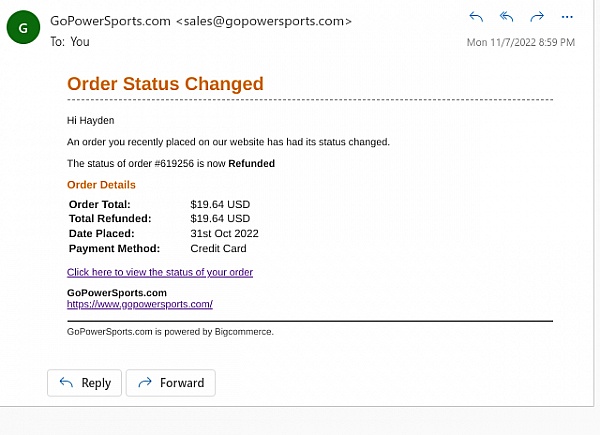Viewport: 600px width, 435px height.
Task: Open the view order status link
Action: [x=160, y=272]
